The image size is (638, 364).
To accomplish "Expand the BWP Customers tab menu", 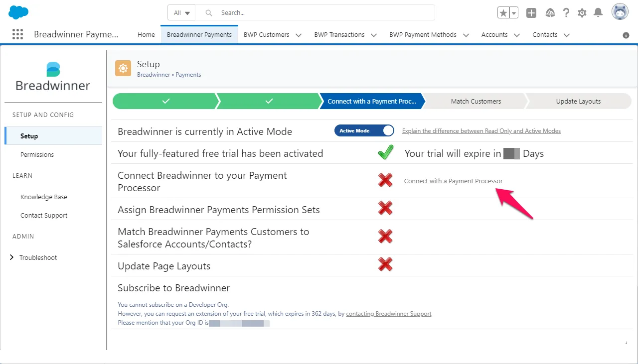I will click(299, 35).
